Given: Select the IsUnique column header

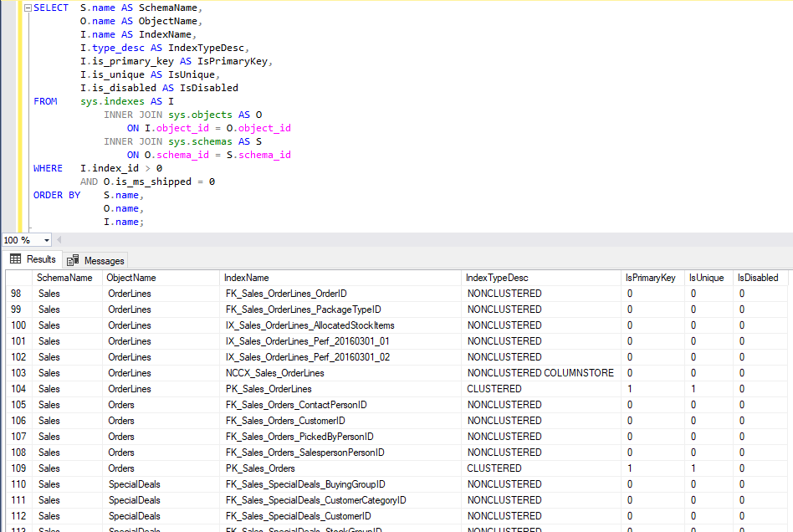Looking at the screenshot, I should (706, 278).
